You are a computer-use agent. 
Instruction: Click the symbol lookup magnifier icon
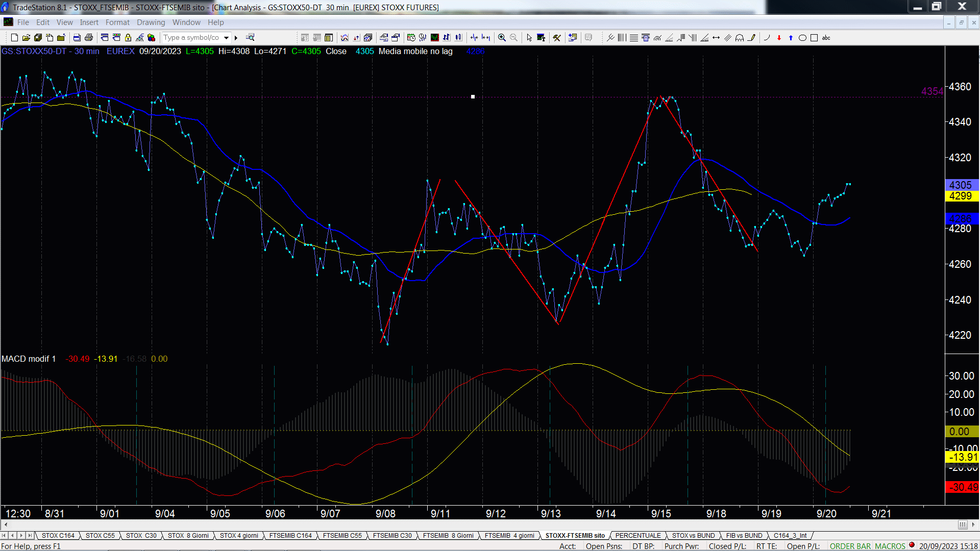pos(250,37)
